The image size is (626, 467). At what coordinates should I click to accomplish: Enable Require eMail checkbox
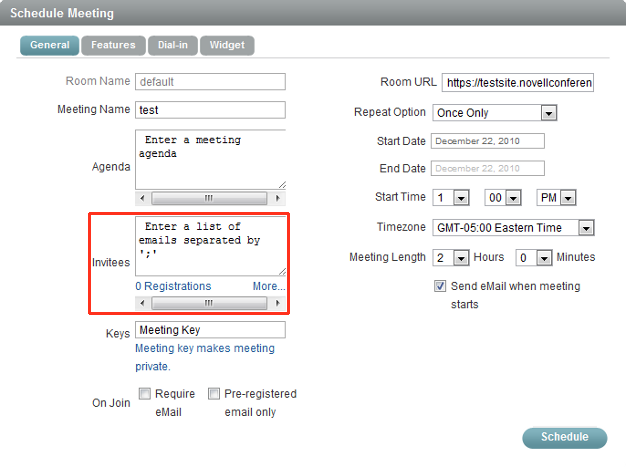click(145, 394)
